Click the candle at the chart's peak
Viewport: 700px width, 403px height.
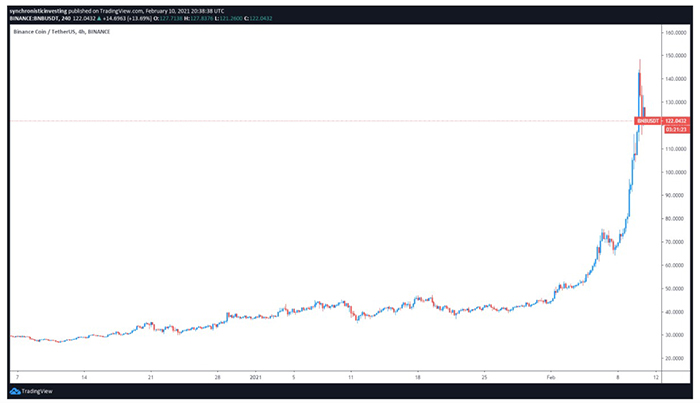[x=639, y=75]
